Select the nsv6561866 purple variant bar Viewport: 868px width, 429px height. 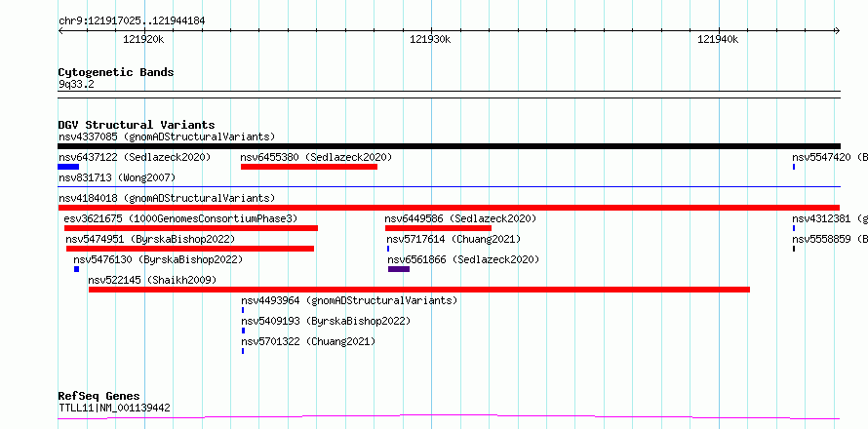(399, 269)
